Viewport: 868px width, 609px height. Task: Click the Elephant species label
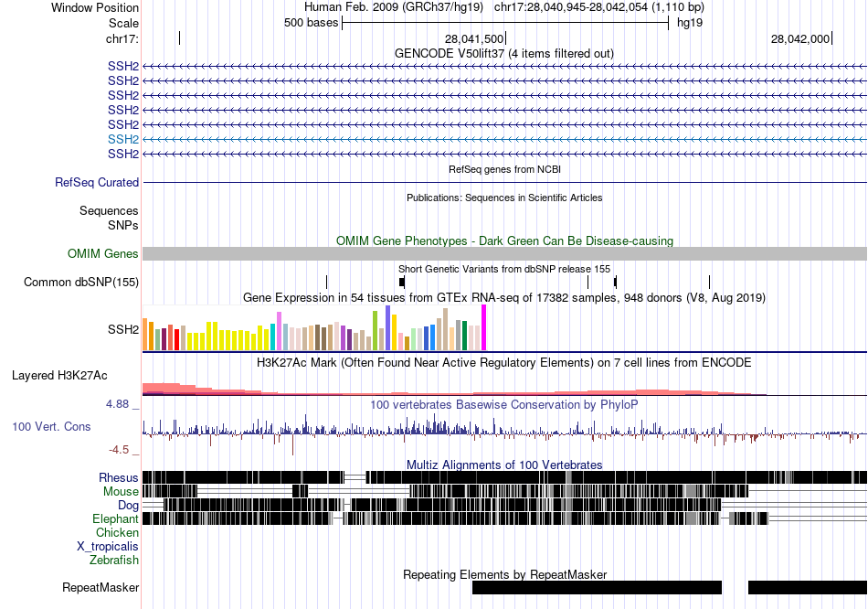click(115, 519)
